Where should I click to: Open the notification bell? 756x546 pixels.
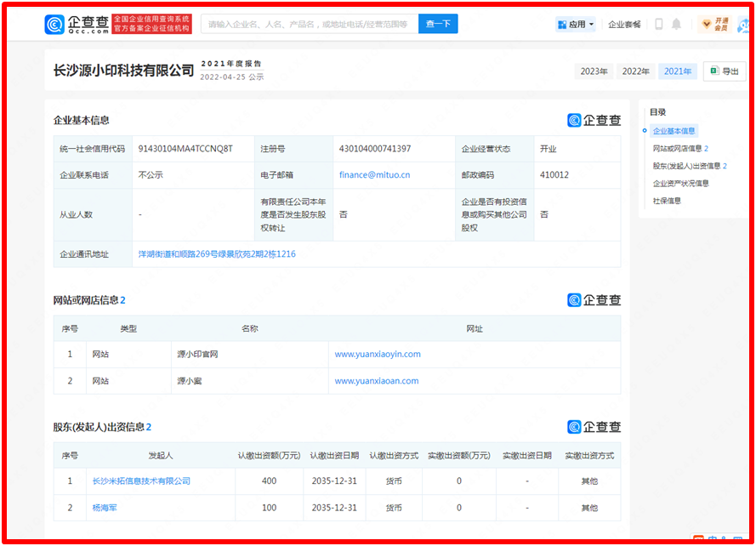point(677,25)
